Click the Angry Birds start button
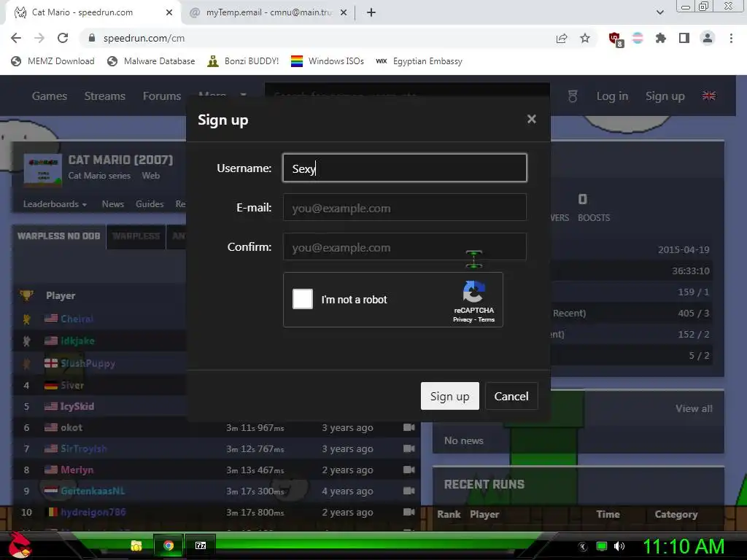747x560 pixels. coord(20,545)
